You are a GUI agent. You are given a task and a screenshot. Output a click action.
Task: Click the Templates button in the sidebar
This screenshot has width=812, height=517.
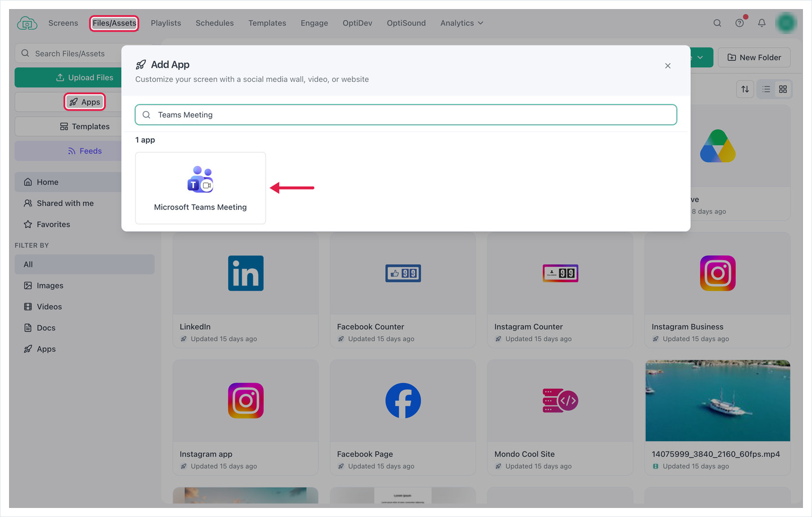coord(68,126)
